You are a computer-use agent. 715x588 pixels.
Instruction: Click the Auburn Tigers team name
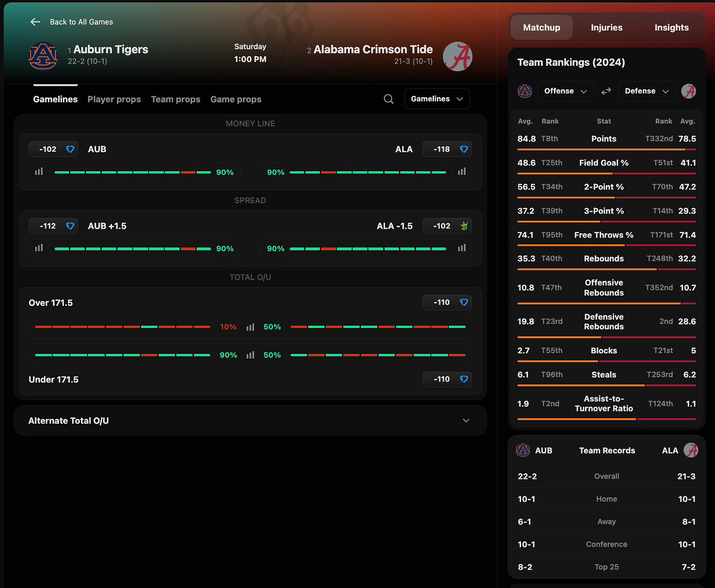pyautogui.click(x=110, y=50)
